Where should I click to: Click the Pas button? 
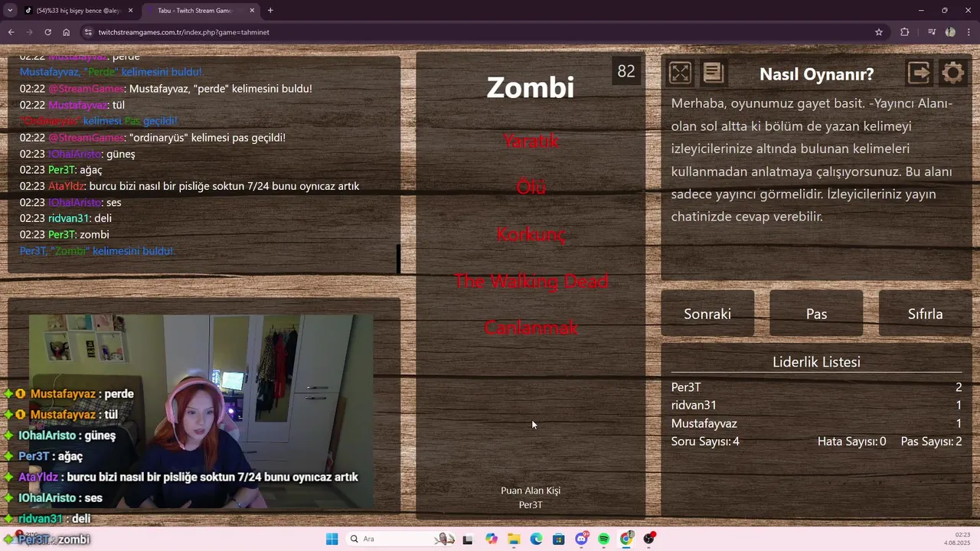point(816,314)
